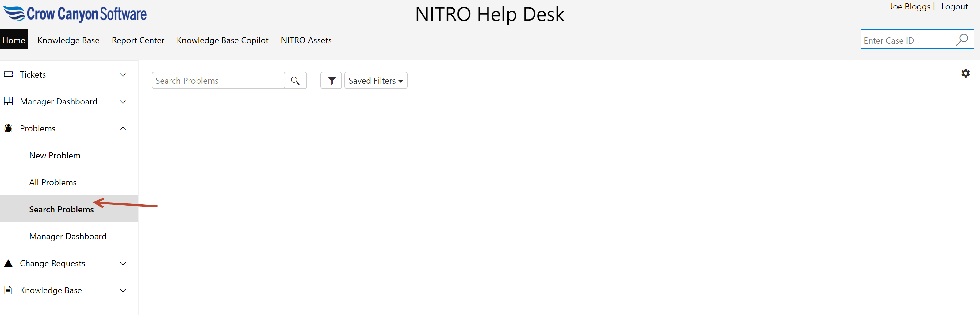
Task: Open the Saved Filters dropdown
Action: (375, 81)
